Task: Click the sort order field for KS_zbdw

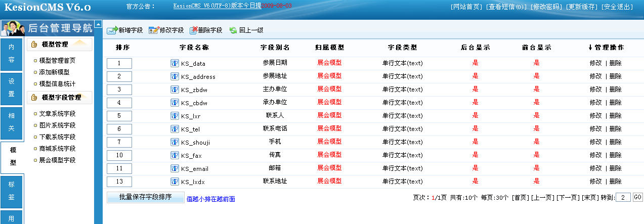Action: [119, 89]
